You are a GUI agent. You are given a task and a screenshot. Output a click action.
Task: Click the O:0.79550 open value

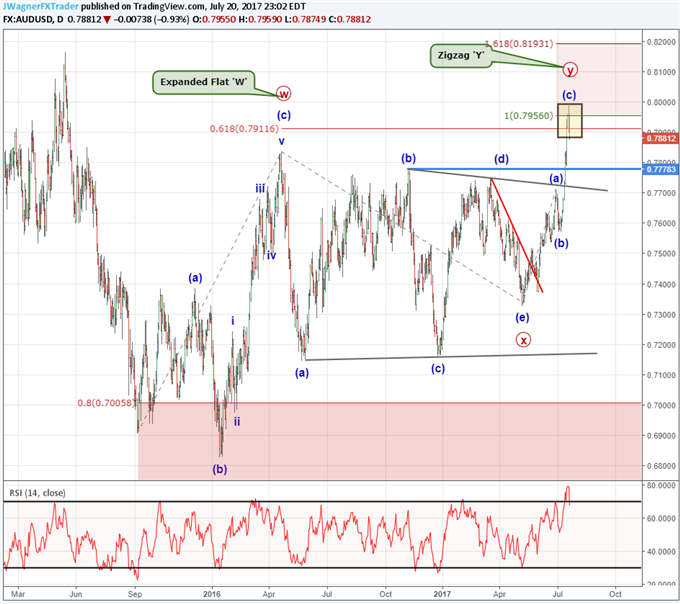click(x=214, y=20)
